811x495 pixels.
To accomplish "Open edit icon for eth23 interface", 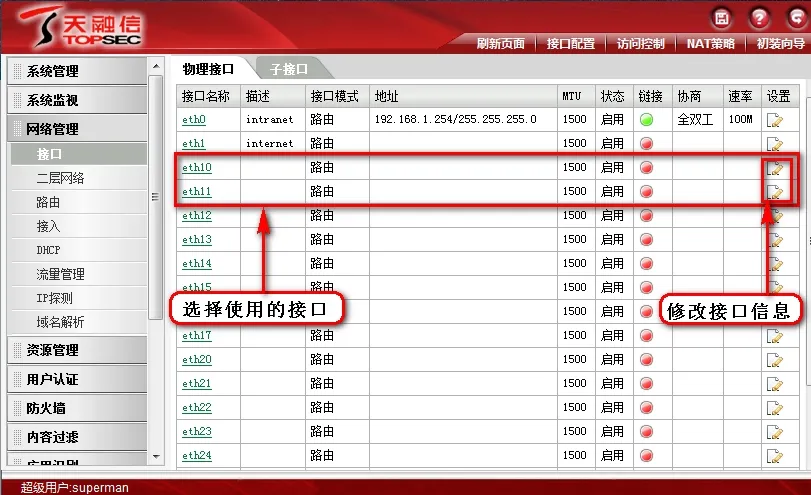I will (x=774, y=432).
